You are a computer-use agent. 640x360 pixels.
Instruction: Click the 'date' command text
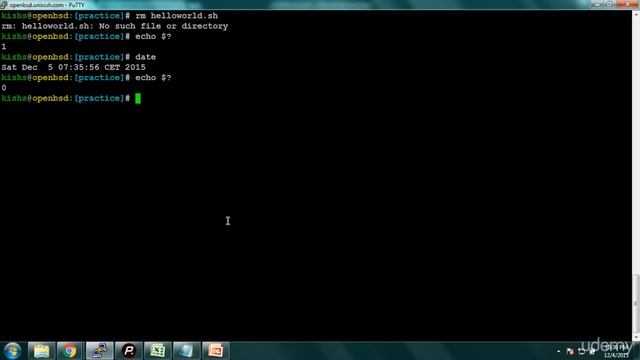(146, 57)
